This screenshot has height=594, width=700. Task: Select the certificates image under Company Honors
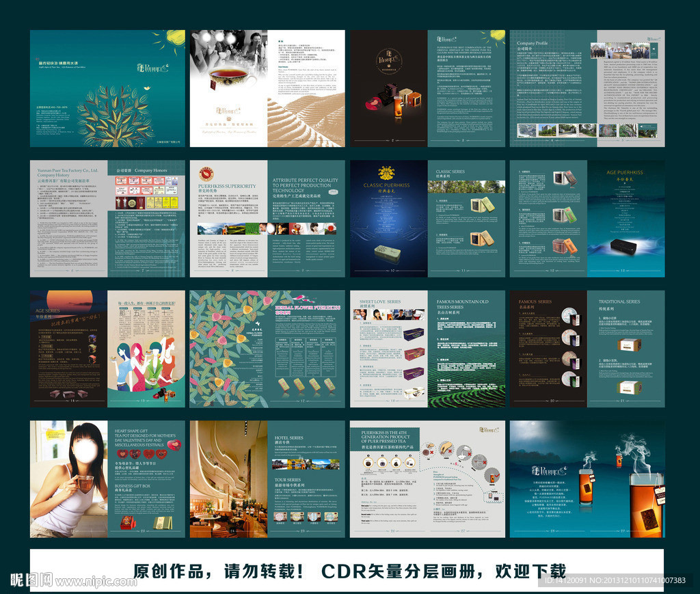click(x=147, y=192)
